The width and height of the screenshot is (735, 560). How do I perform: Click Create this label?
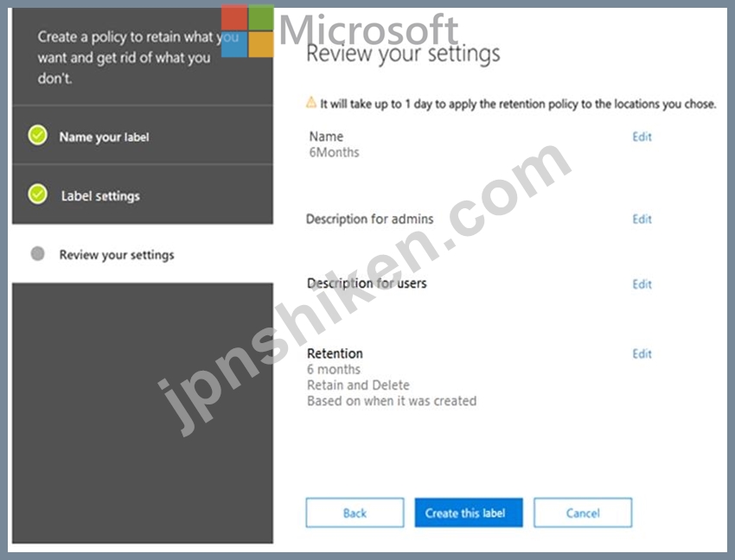(469, 512)
